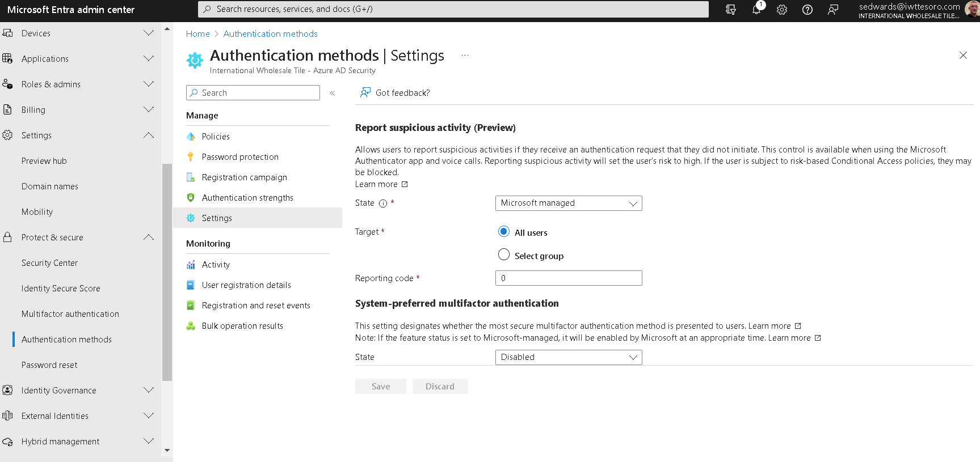Click the Activity chart icon

tap(191, 265)
